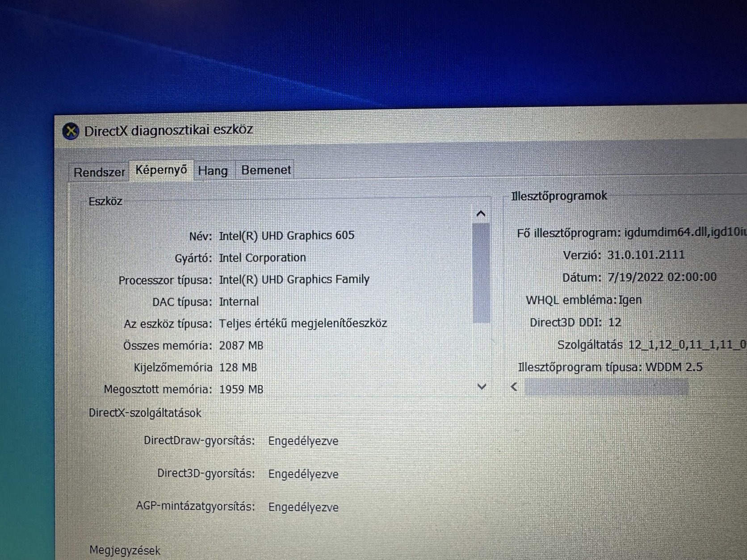
Task: Click the WHQL embléma value Igen
Action: pos(630,300)
